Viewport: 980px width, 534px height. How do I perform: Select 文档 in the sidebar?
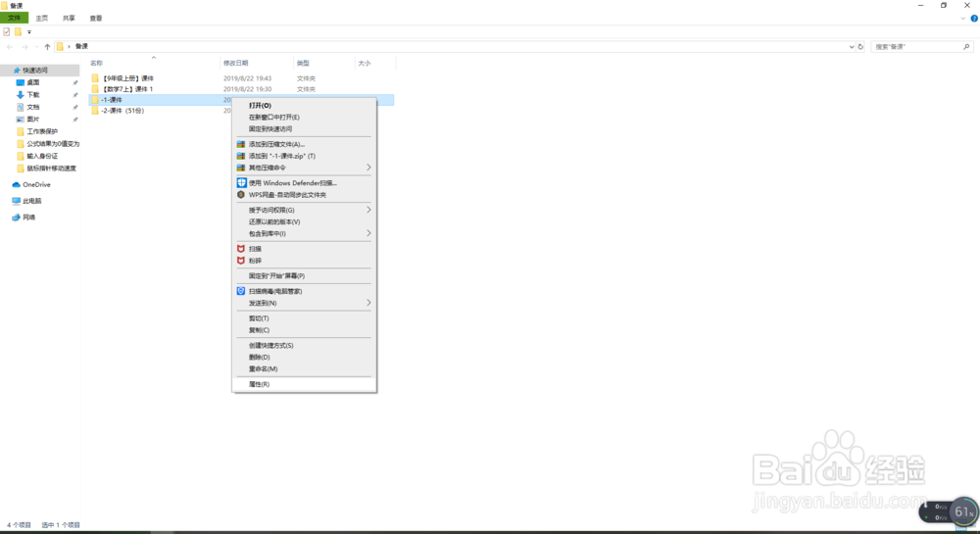[x=33, y=108]
